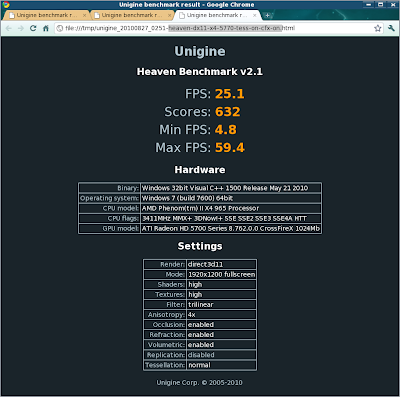Click the Unigine heading text
Viewport: 400px width, 397px height.
200,51
